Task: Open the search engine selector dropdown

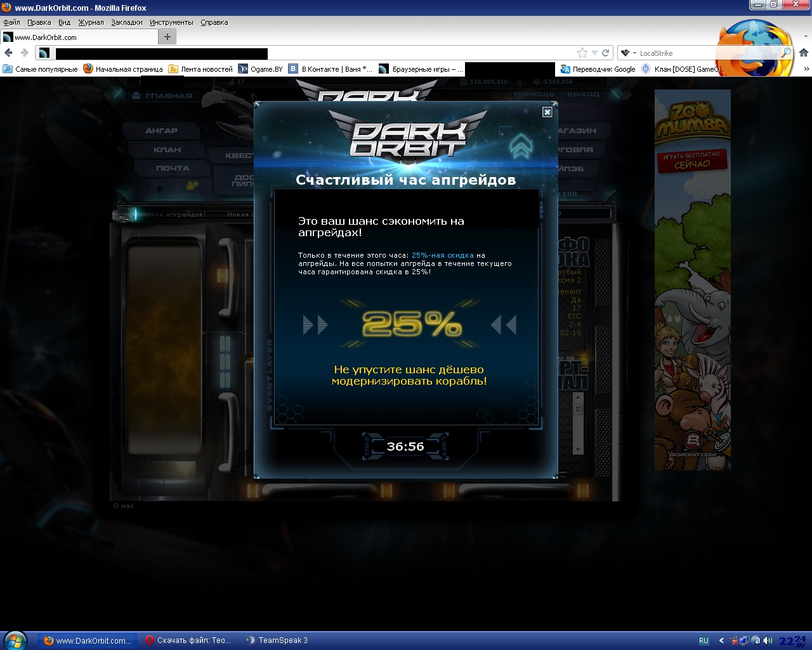Action: (628, 53)
